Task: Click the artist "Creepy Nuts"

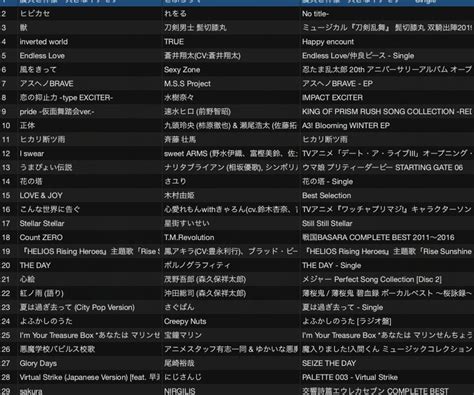Action: coord(185,321)
